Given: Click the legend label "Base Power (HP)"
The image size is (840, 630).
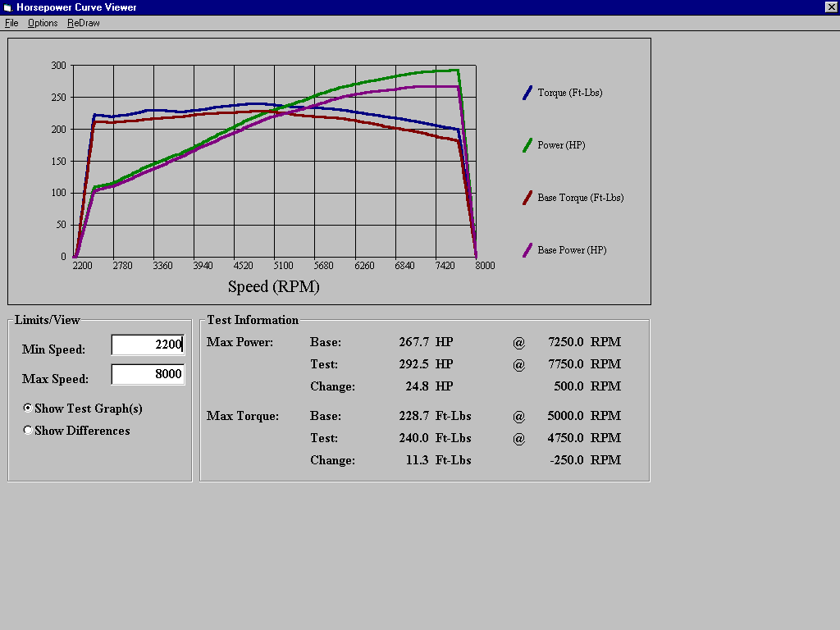Looking at the screenshot, I should [x=572, y=250].
